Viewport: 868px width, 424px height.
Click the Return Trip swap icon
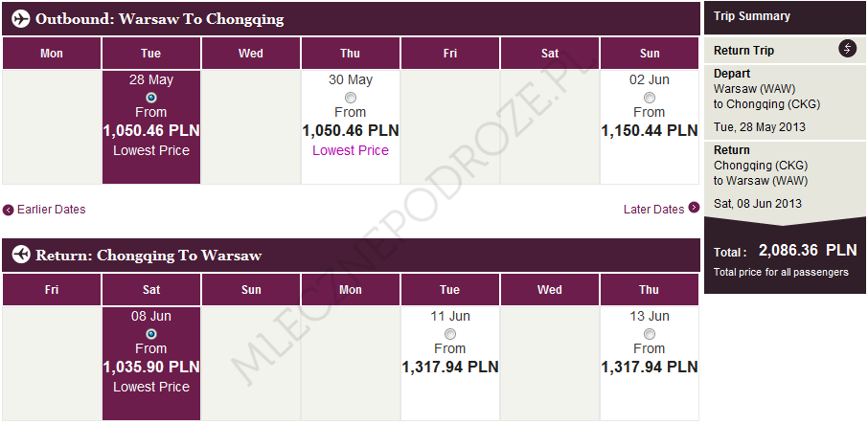847,49
